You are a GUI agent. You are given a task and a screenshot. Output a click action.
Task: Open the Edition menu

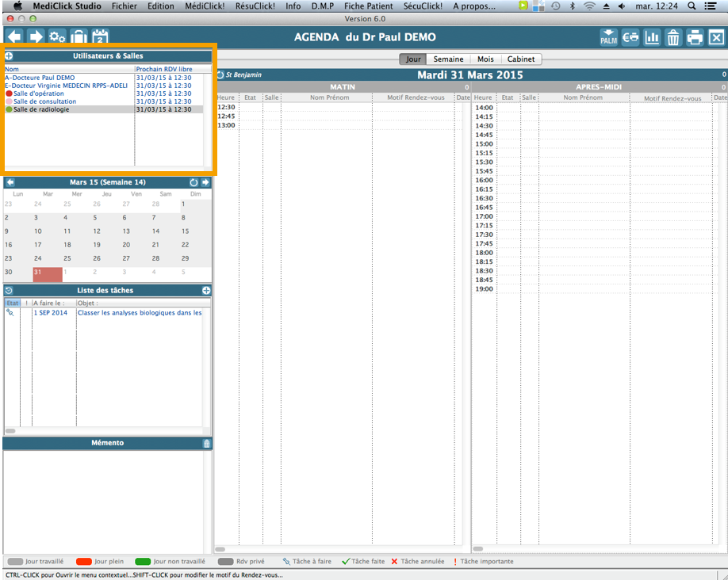161,6
